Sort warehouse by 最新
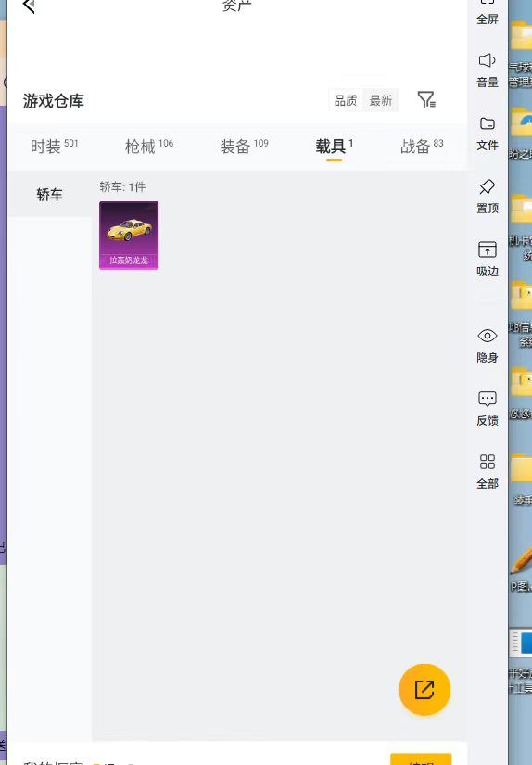Screen dimensions: 532x765 point(380,100)
